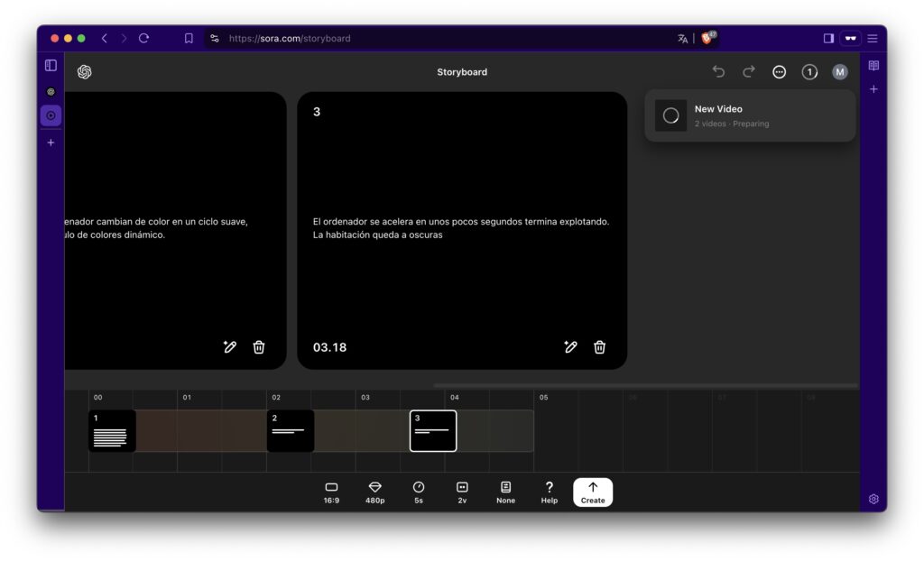924x561 pixels.
Task: Open the more options ellipsis menu
Action: point(779,72)
